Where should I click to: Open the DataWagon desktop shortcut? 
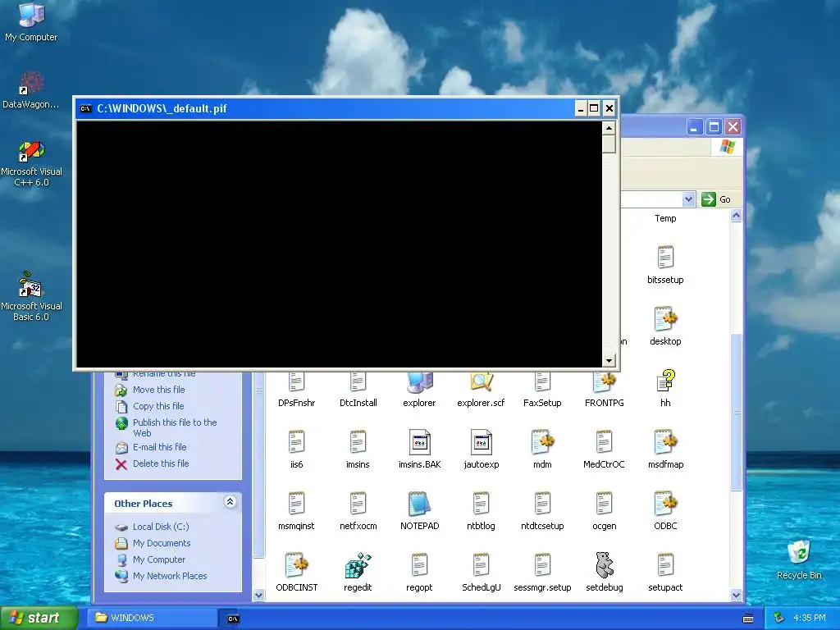[31, 89]
